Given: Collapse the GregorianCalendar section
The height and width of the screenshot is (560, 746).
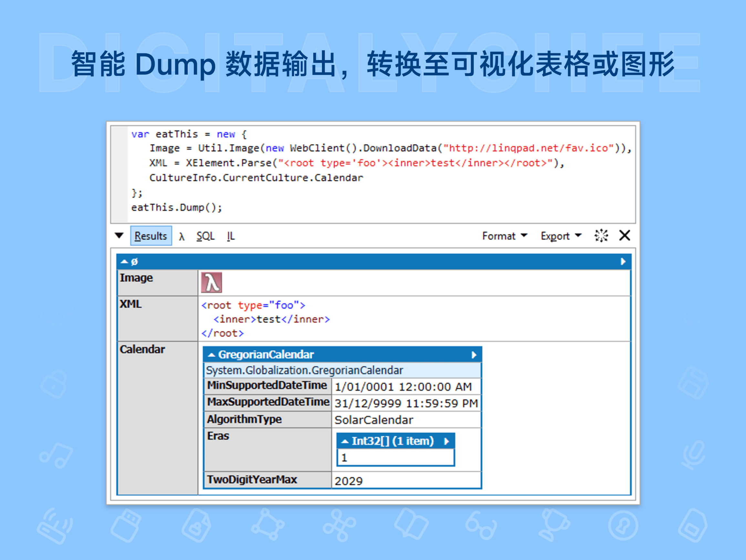Looking at the screenshot, I should [x=212, y=355].
